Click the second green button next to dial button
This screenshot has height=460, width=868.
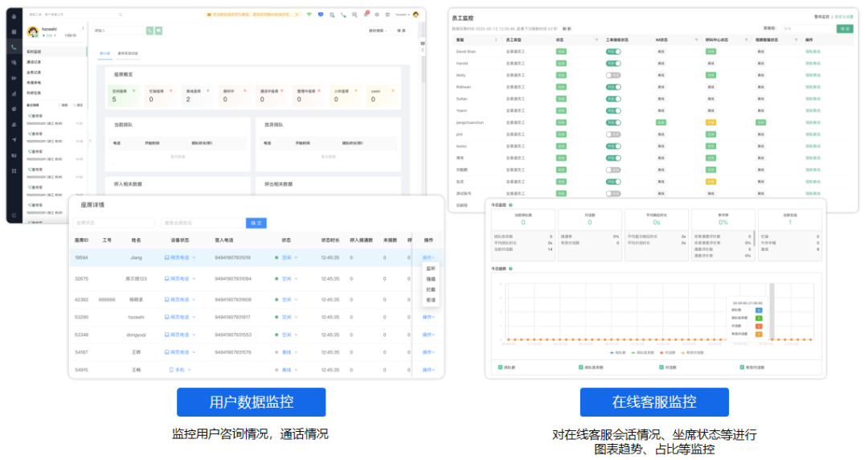click(158, 31)
